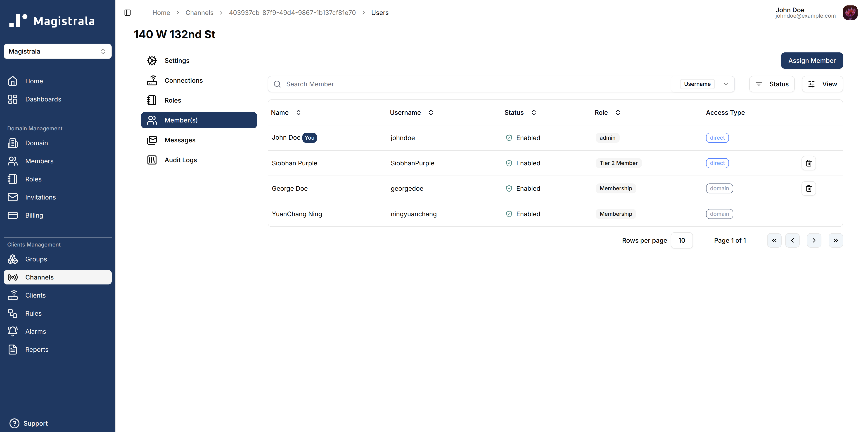The width and height of the screenshot is (868, 432).
Task: Expand the Username search field dropdown
Action: point(726,84)
